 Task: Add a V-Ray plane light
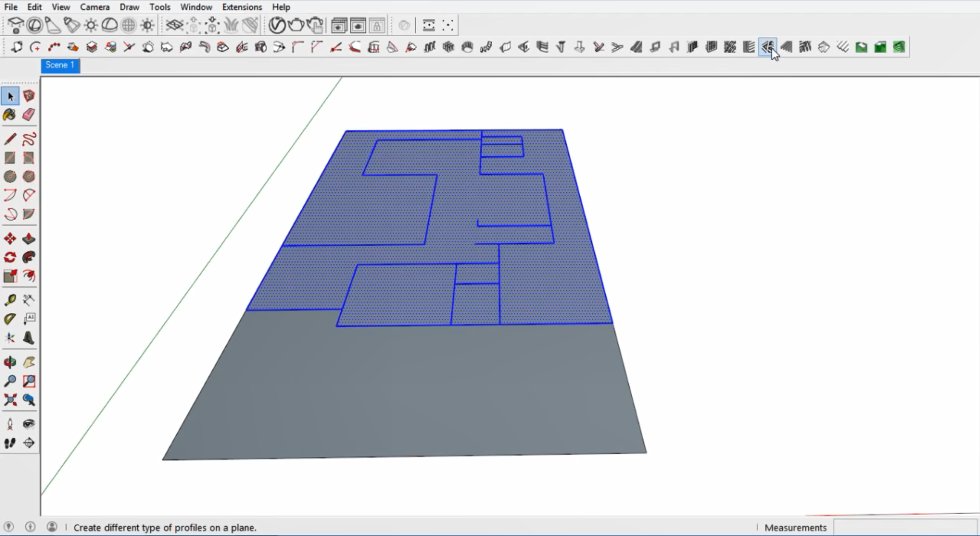pos(16,25)
